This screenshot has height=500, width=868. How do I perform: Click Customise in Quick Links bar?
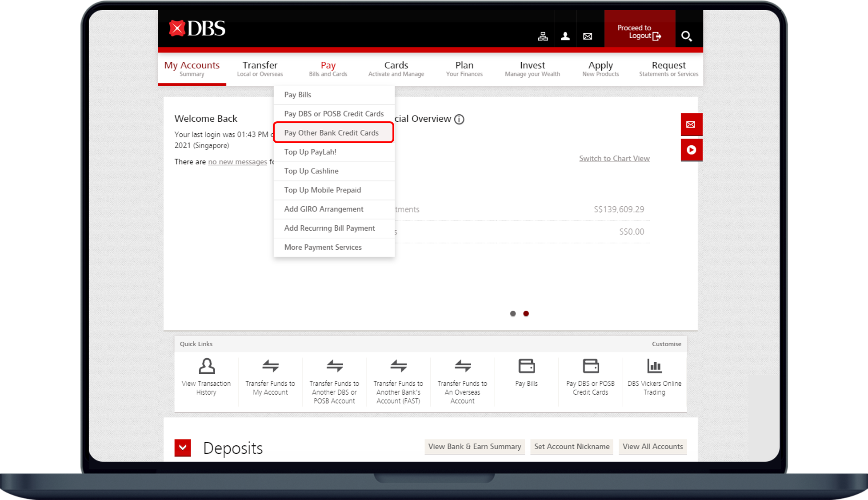coord(666,344)
